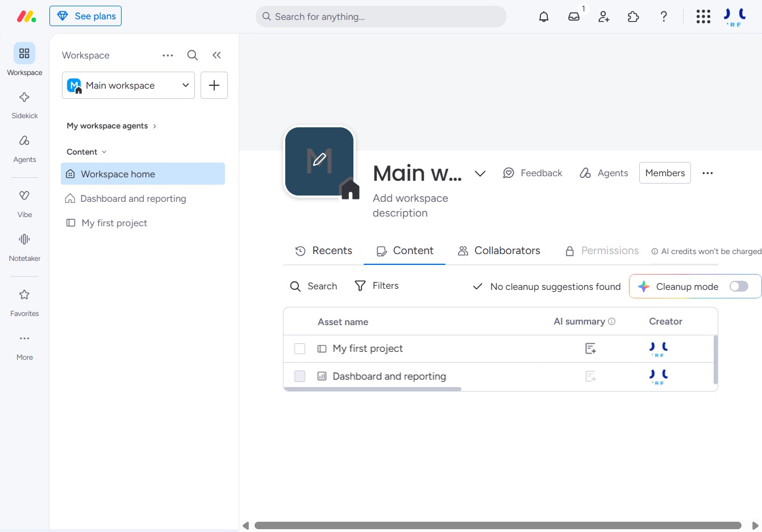
Task: Switch to Collaborators tab
Action: coord(499,251)
